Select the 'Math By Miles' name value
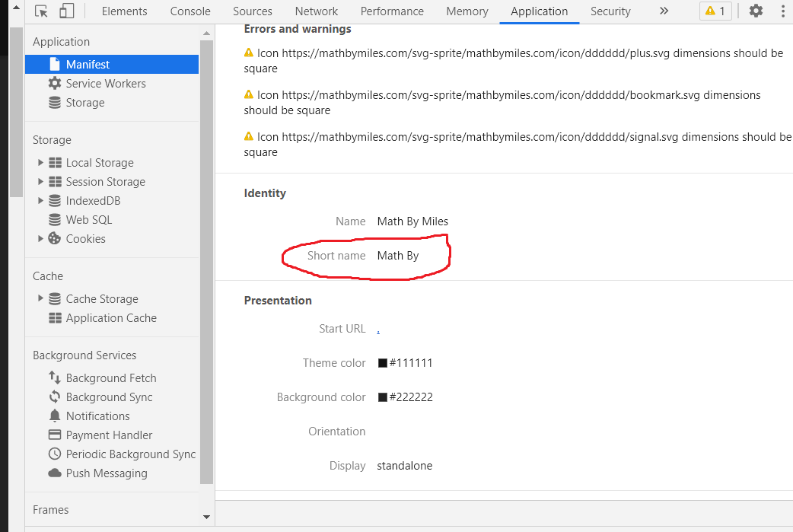Viewport: 793px width, 532px height. (412, 221)
